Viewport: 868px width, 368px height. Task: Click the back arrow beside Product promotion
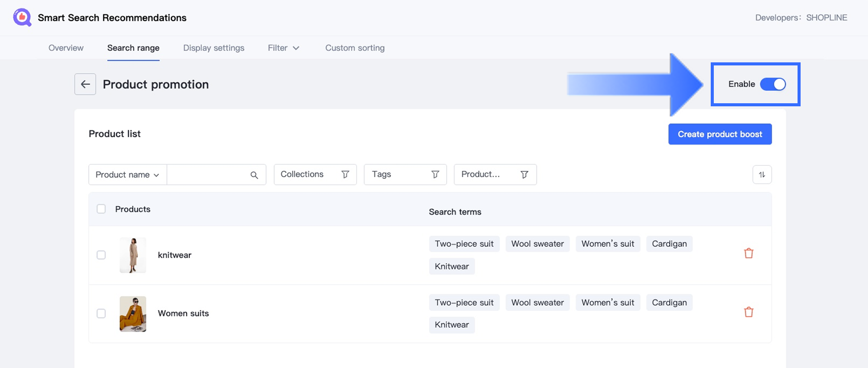[x=85, y=84]
